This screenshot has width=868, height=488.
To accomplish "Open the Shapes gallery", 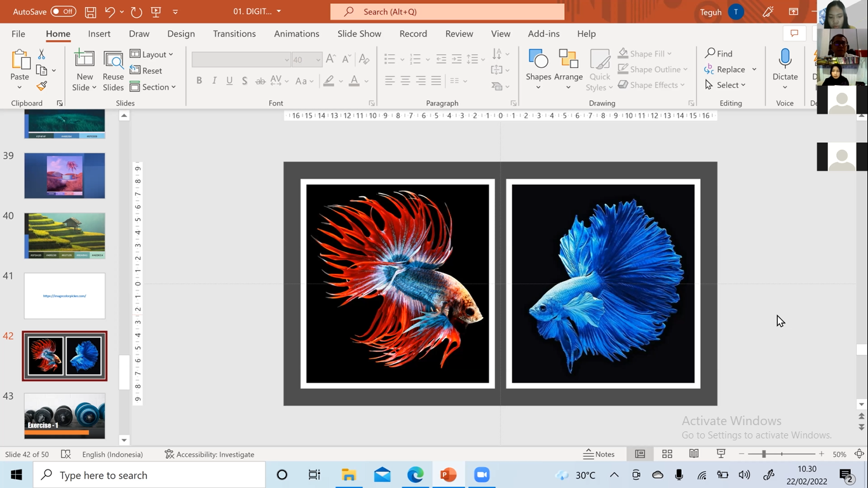I will point(538,69).
